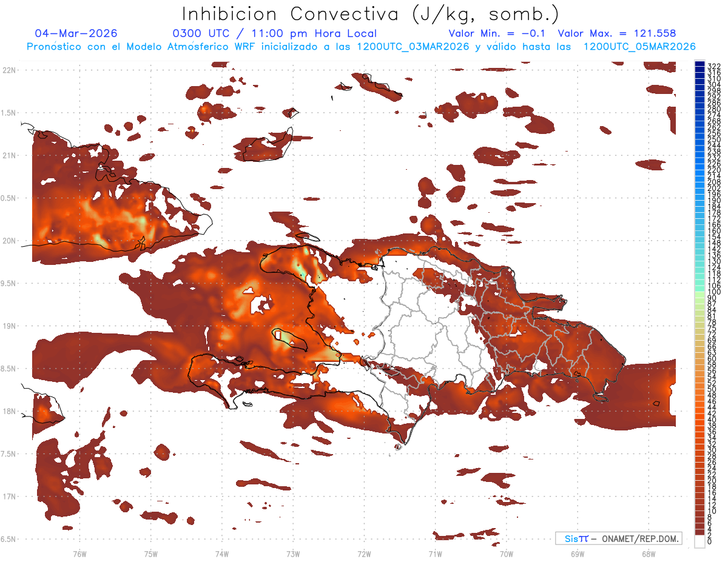Click the '69W' longitude label
This screenshot has width=728, height=562.
(578, 554)
